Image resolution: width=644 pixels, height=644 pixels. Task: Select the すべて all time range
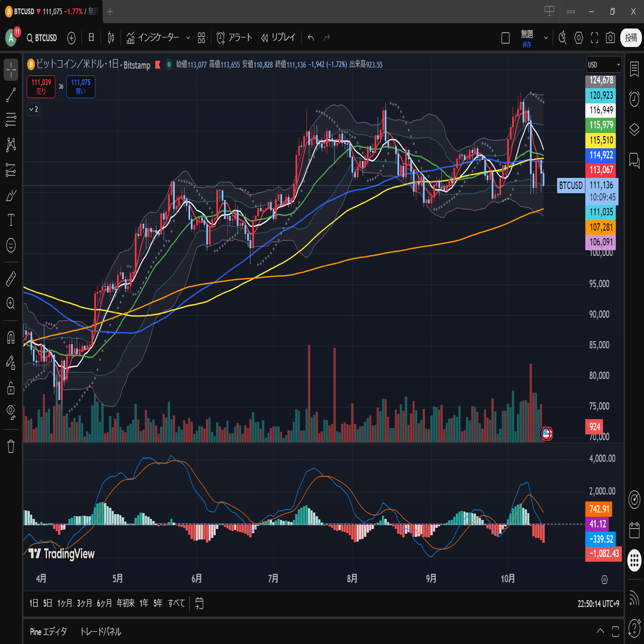click(x=176, y=603)
